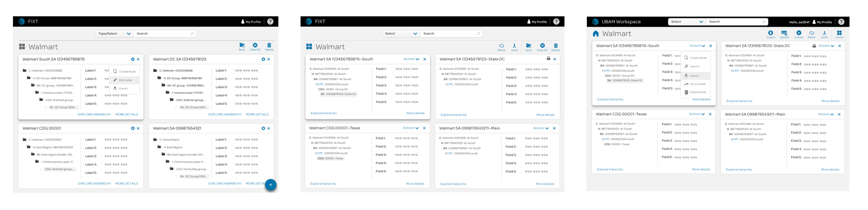Click lock icon on middle window State DC card
Image resolution: width=868 pixels, height=210 pixels.
(x=548, y=59)
